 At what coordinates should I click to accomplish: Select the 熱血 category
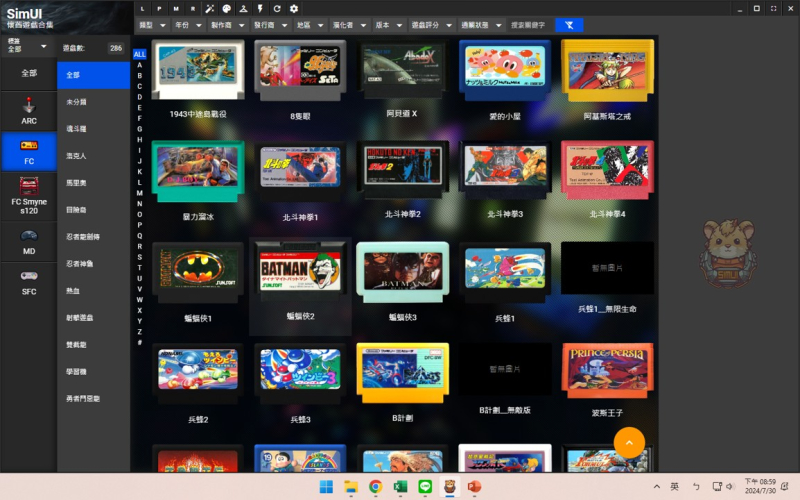click(x=93, y=291)
